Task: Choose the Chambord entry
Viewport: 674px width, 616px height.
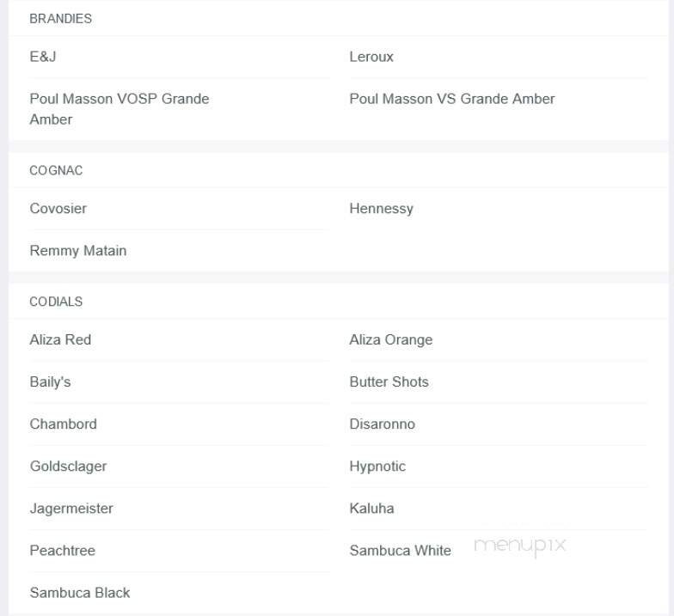Action: coord(64,424)
